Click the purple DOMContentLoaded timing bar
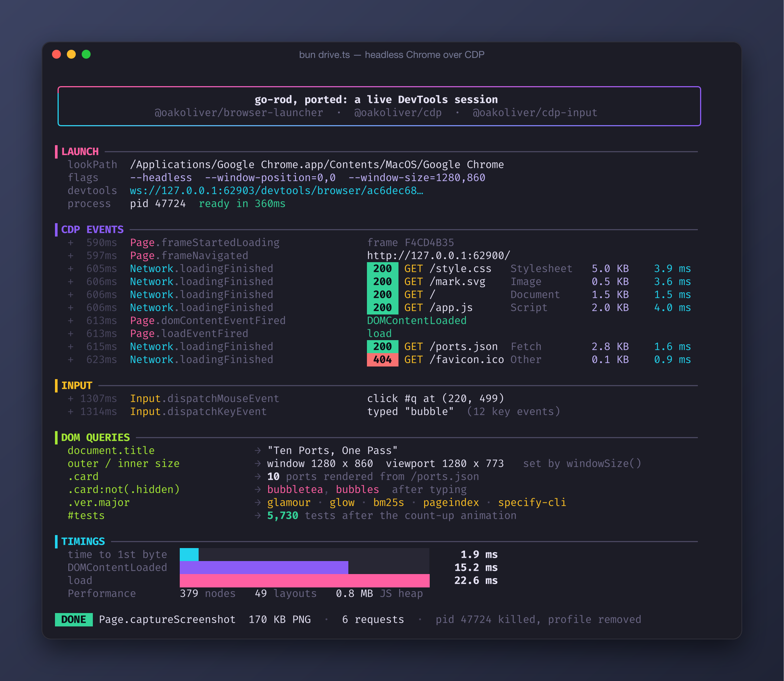This screenshot has height=681, width=784. [x=264, y=567]
